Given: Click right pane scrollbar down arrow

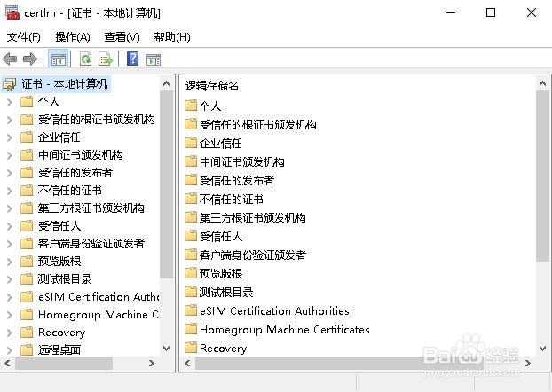Looking at the screenshot, I should (542, 349).
